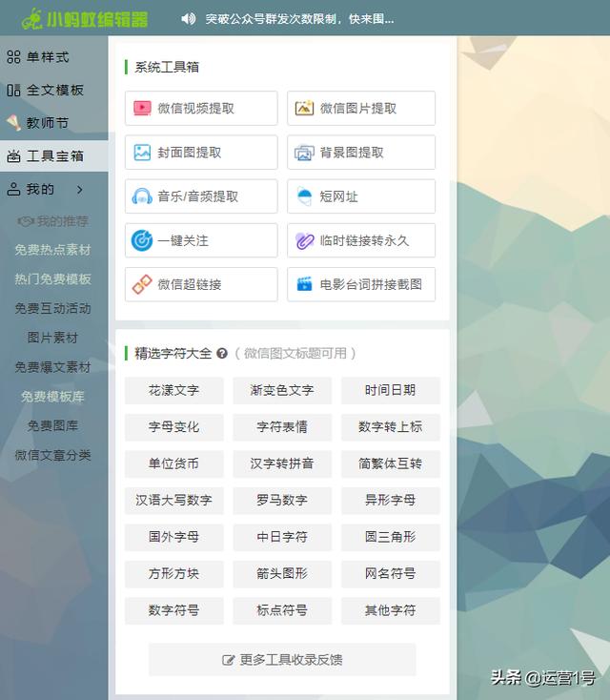
Task: Choose the 时间日期 characters
Action: [x=391, y=391]
